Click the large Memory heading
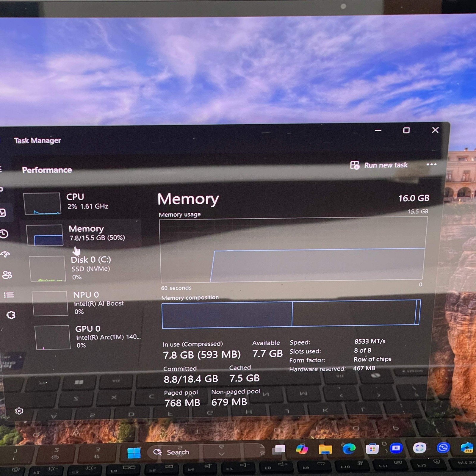This screenshot has height=476, width=476. 188,199
